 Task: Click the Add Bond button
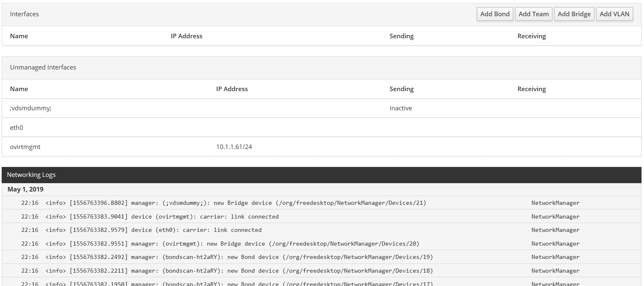[495, 14]
